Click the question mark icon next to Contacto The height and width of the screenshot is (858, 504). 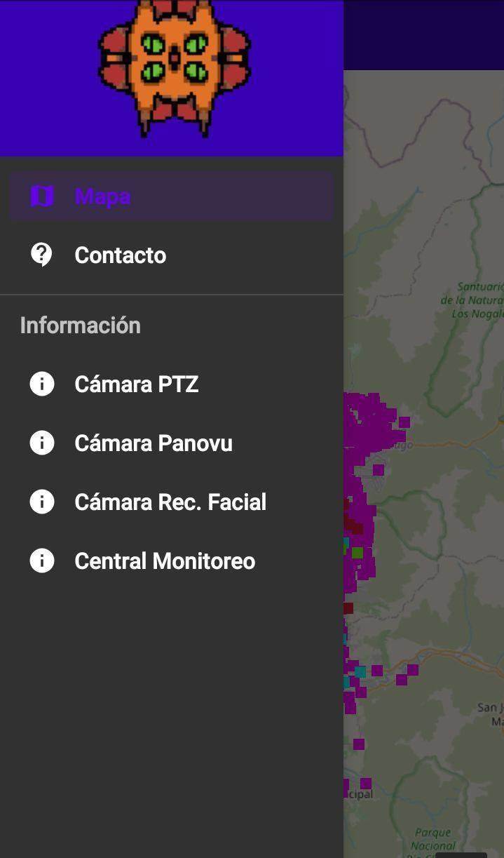[x=42, y=255]
